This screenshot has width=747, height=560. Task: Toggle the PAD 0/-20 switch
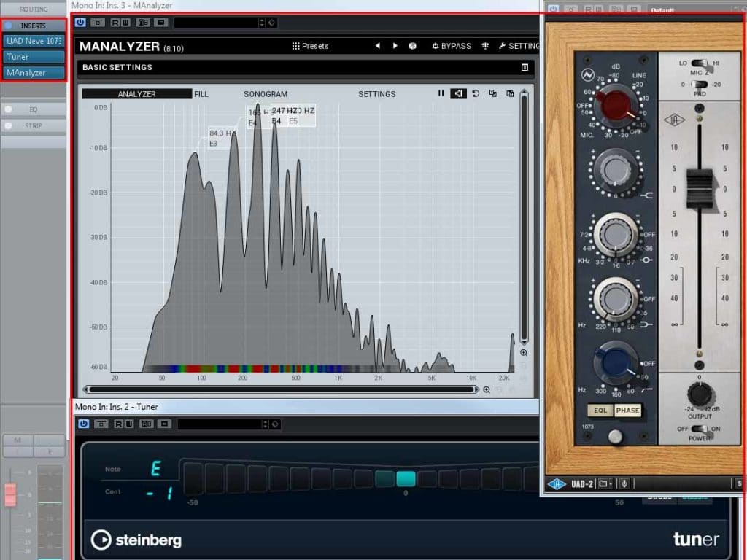699,85
